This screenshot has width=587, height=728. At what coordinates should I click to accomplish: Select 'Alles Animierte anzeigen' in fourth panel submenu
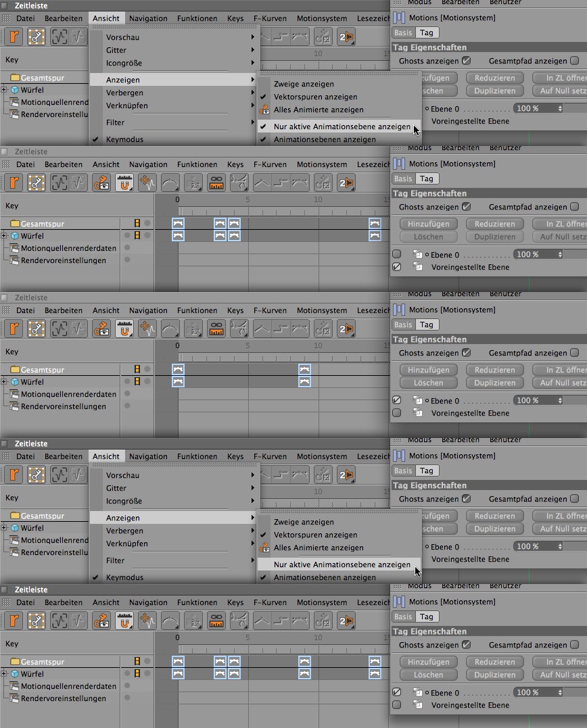point(319,548)
